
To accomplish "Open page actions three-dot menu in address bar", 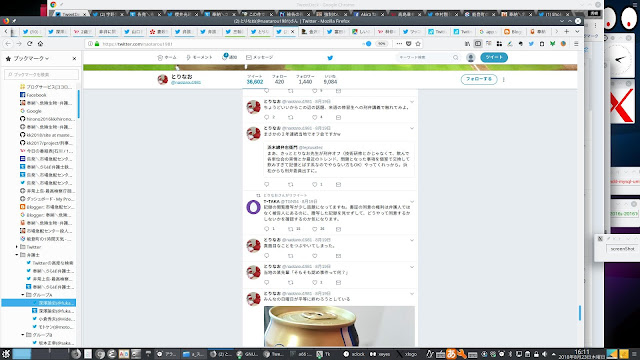I will pyautogui.click(x=399, y=44).
